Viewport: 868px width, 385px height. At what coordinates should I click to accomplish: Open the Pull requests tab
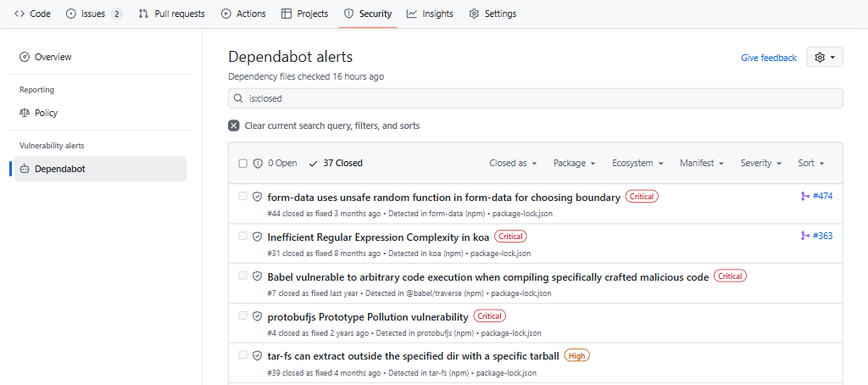click(172, 14)
